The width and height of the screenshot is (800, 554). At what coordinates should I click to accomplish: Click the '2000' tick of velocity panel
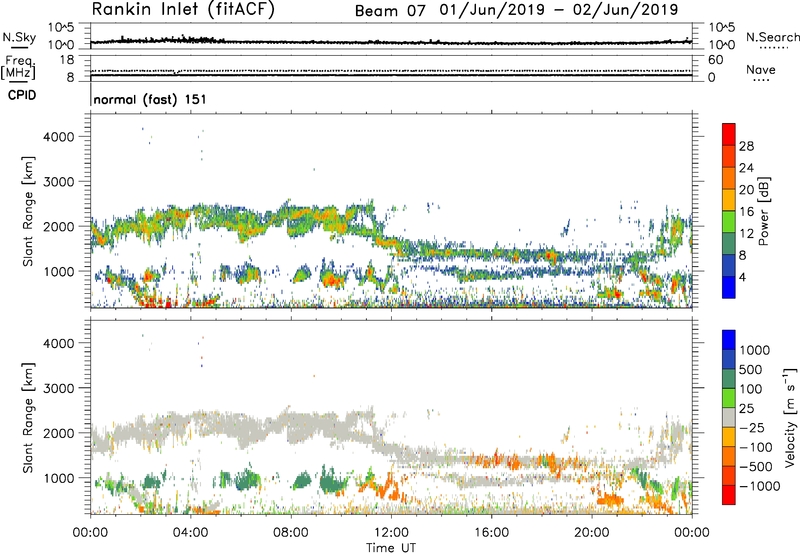(59, 433)
